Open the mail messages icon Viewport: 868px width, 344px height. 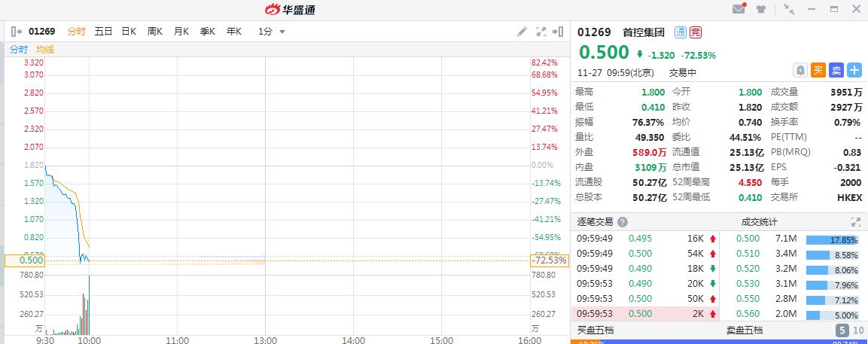point(738,10)
